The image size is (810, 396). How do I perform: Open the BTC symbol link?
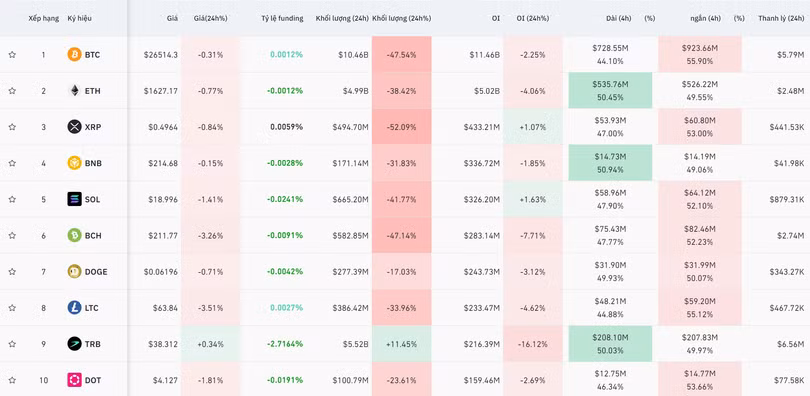(x=92, y=55)
